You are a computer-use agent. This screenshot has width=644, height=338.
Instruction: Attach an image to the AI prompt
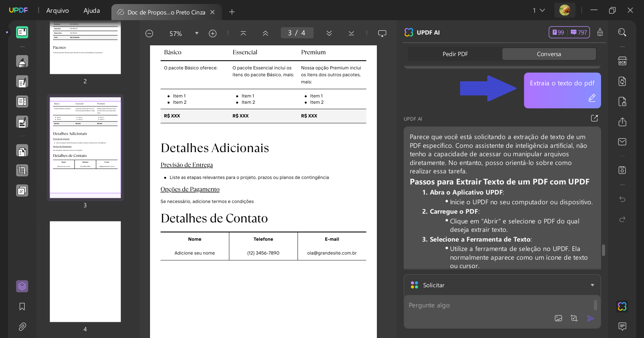click(558, 318)
